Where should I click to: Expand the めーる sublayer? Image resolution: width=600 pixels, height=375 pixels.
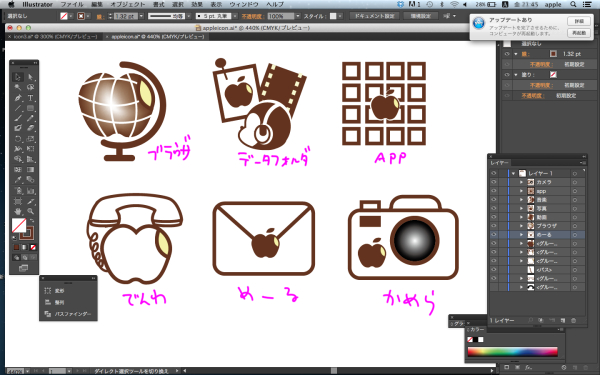click(x=521, y=235)
